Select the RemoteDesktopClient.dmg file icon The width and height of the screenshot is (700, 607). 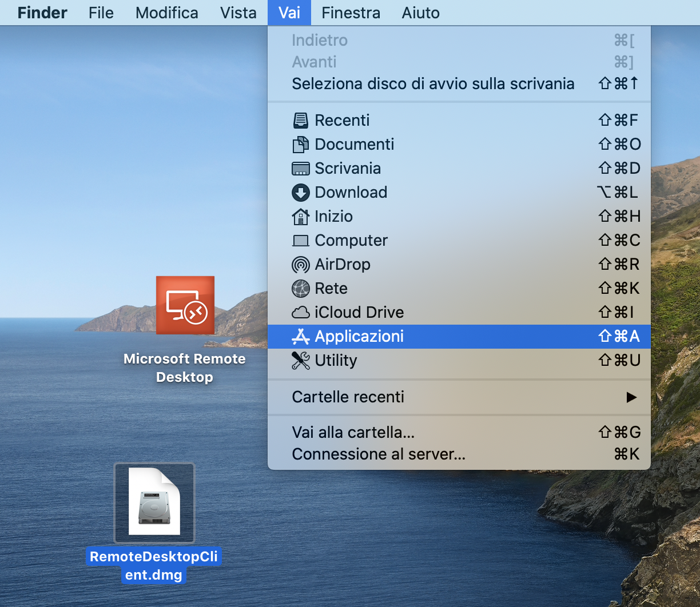tap(154, 502)
